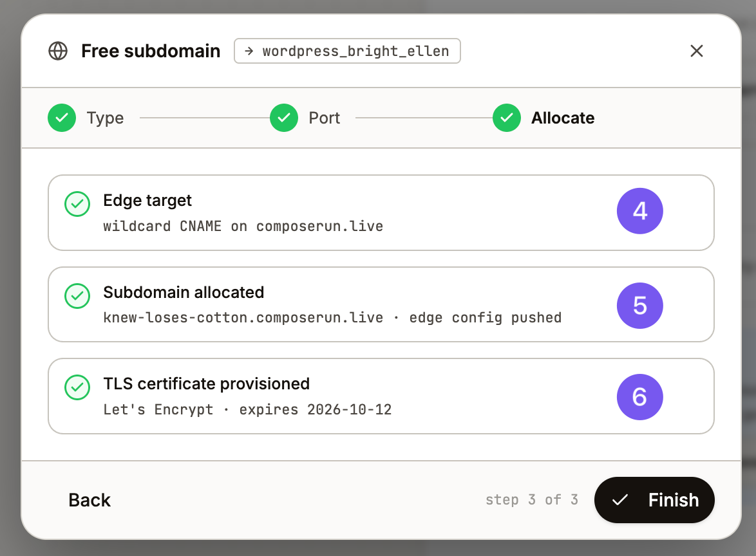This screenshot has width=756, height=556.
Task: Click the Edge target success check icon
Action: click(77, 204)
